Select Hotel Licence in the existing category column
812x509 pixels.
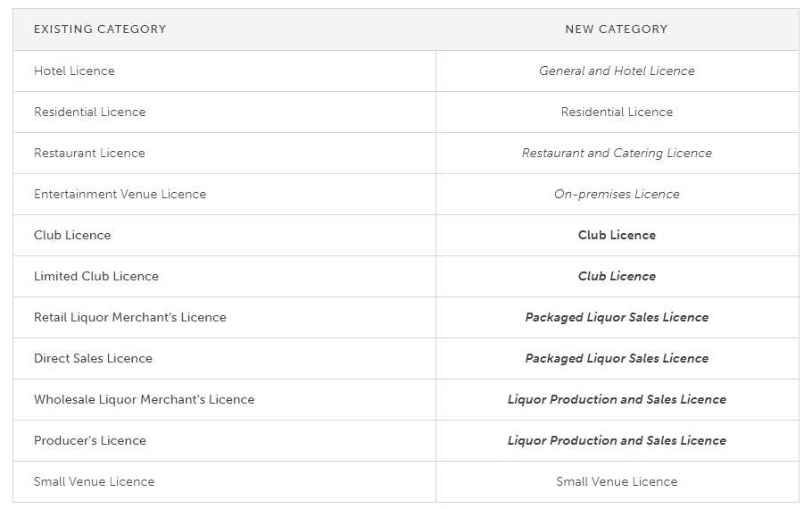click(74, 71)
